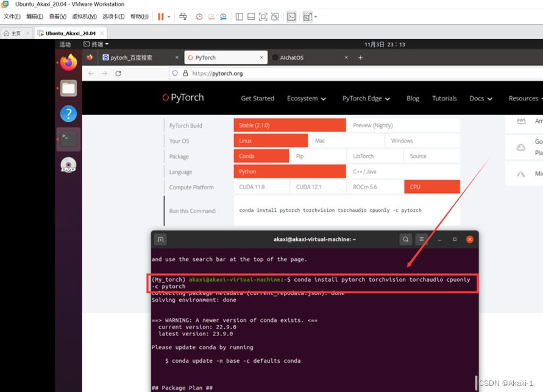This screenshot has width=543, height=392.
Task: Close the Ubuntu_Akaxi_20.04 VM tab
Action: pyautogui.click(x=102, y=33)
